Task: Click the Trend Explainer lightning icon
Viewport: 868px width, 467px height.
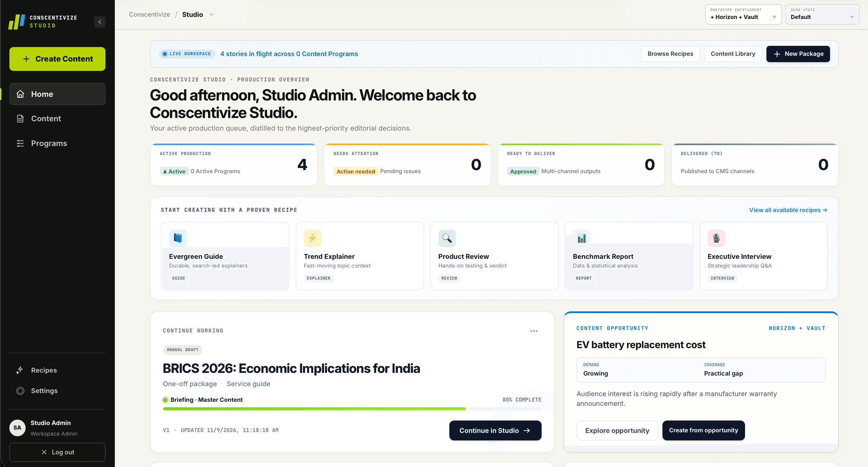Action: (x=312, y=238)
